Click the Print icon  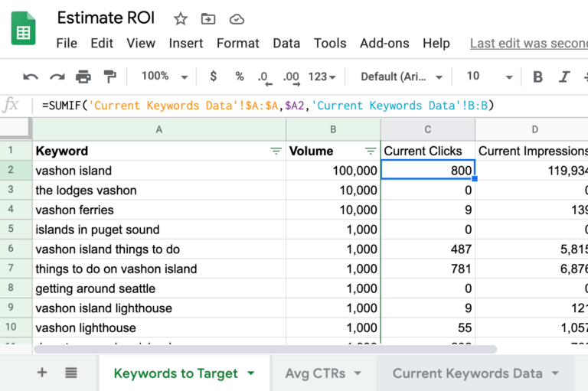click(83, 77)
